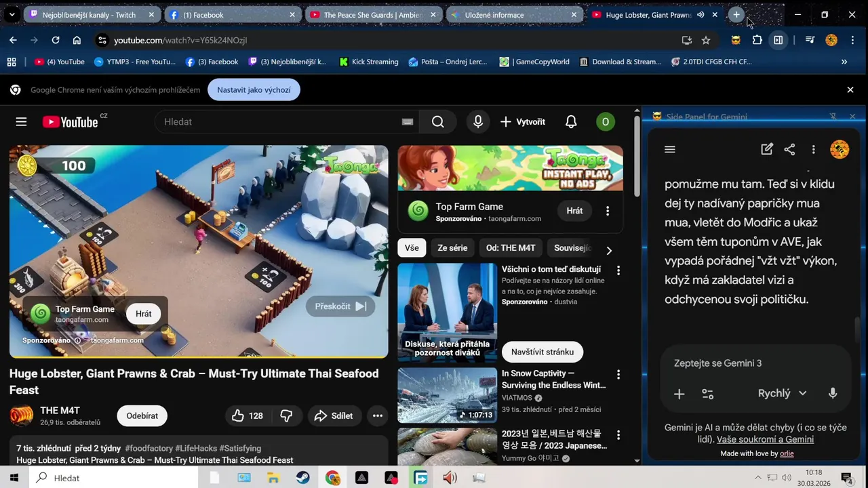Screen dimensions: 868x488
Task: Select the Vše filter chip
Action: (412, 248)
